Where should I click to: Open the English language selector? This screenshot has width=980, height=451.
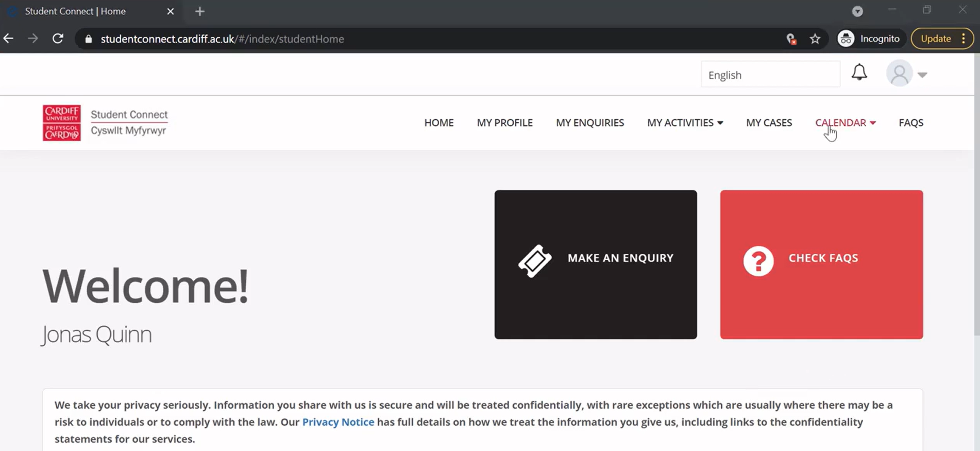(770, 75)
